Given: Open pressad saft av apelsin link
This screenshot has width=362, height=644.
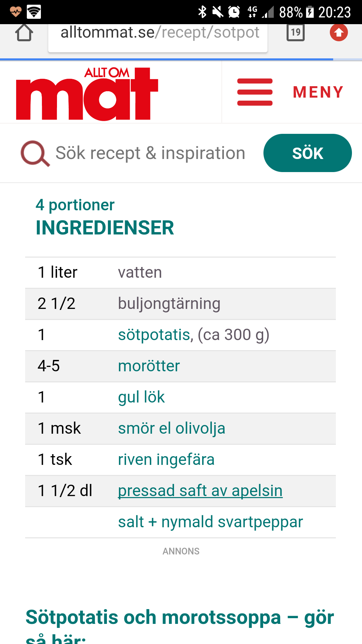Looking at the screenshot, I should point(200,491).
